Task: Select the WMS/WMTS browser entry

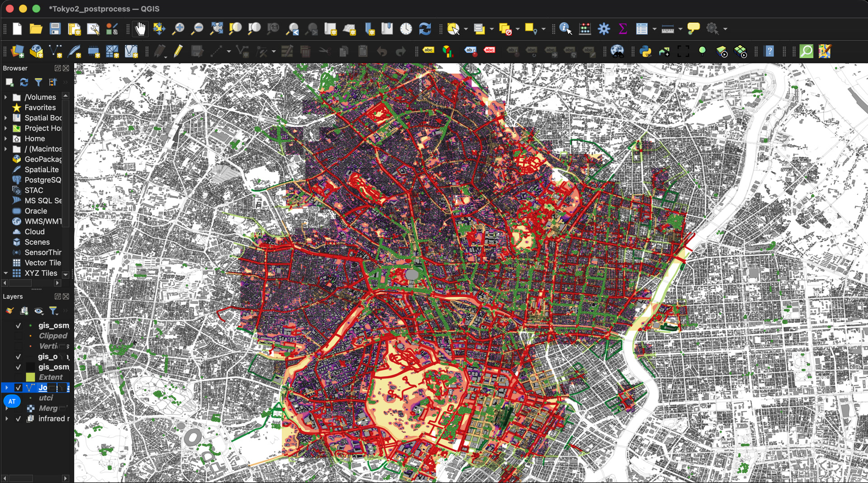Action: pos(43,221)
